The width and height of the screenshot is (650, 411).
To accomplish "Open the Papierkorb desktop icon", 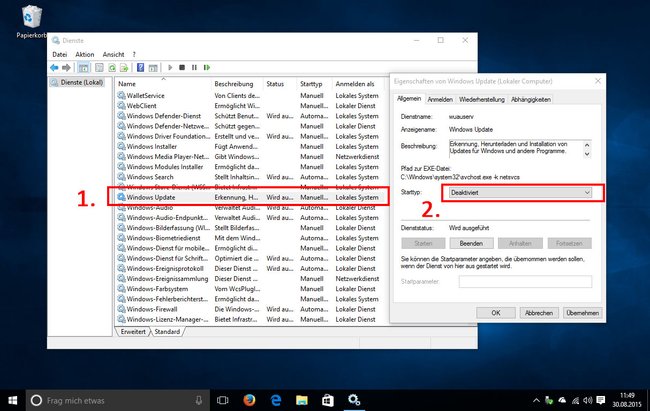I will coord(31,22).
